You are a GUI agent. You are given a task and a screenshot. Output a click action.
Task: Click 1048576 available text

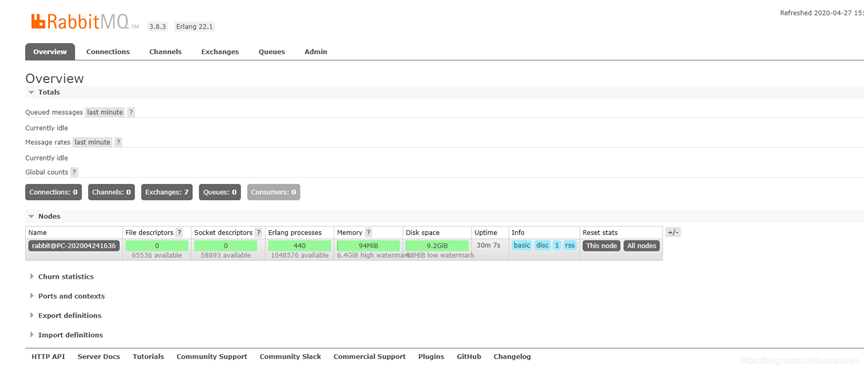pyautogui.click(x=300, y=255)
